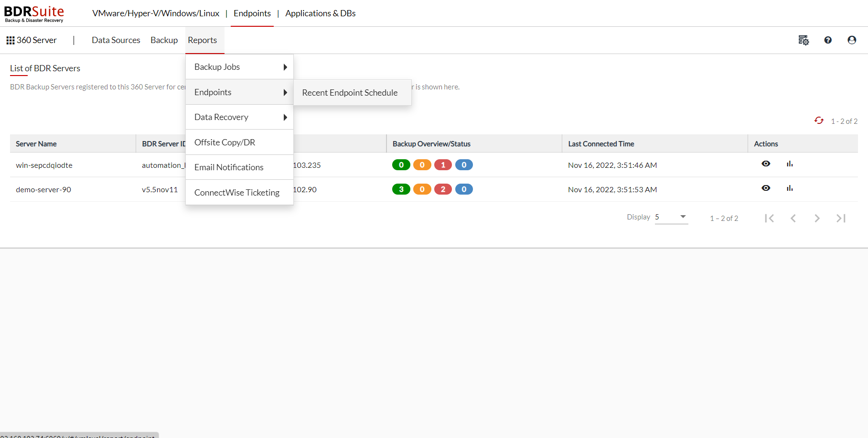Click the help question mark icon

pyautogui.click(x=828, y=40)
